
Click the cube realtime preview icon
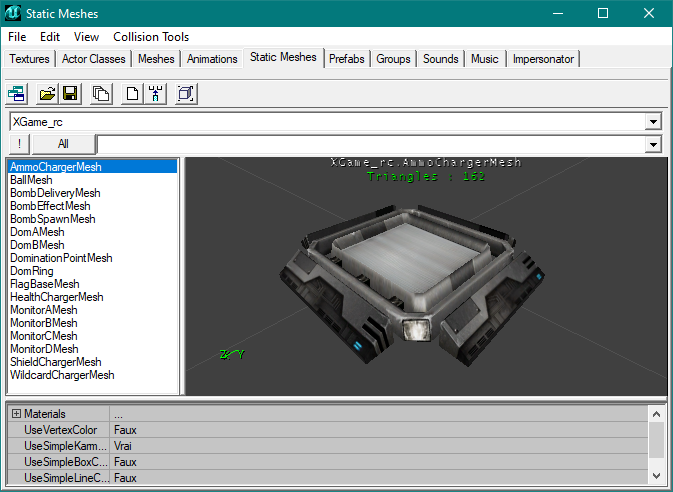pyautogui.click(x=186, y=93)
